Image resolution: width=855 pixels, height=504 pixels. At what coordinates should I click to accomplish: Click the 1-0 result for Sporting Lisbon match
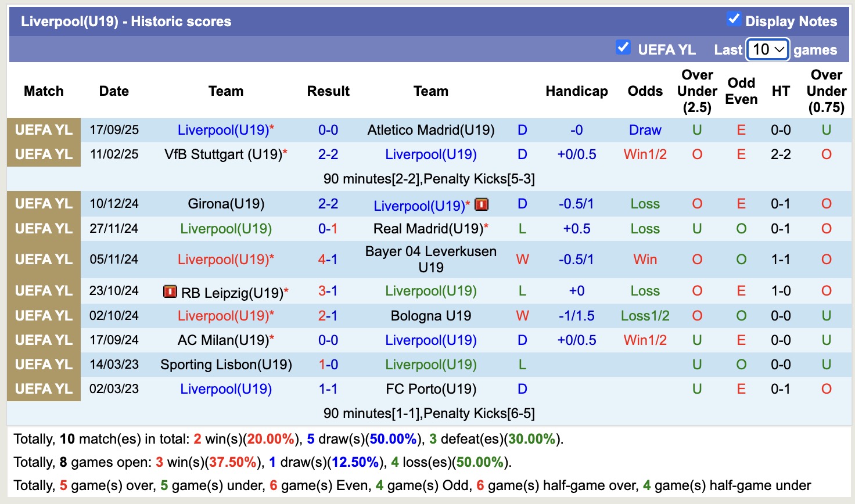point(328,365)
